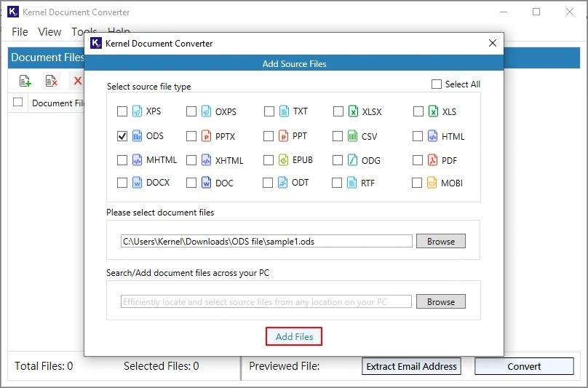Click the CSV file type icon
Screen dimensions: 588x388
point(352,136)
